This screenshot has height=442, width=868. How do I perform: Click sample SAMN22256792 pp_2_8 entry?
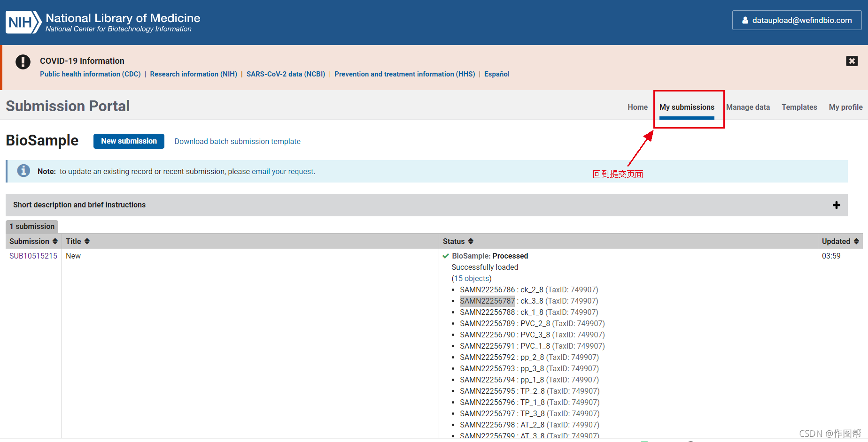(529, 357)
